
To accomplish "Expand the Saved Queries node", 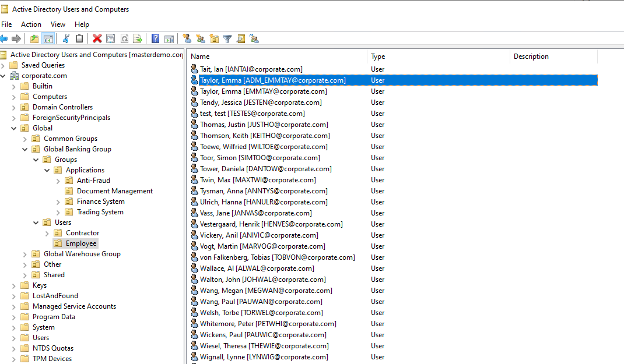I will click(3, 66).
